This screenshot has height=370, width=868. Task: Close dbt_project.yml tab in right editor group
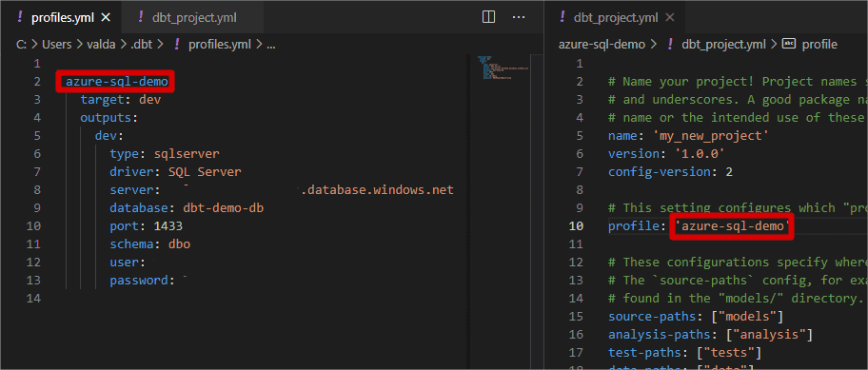669,18
